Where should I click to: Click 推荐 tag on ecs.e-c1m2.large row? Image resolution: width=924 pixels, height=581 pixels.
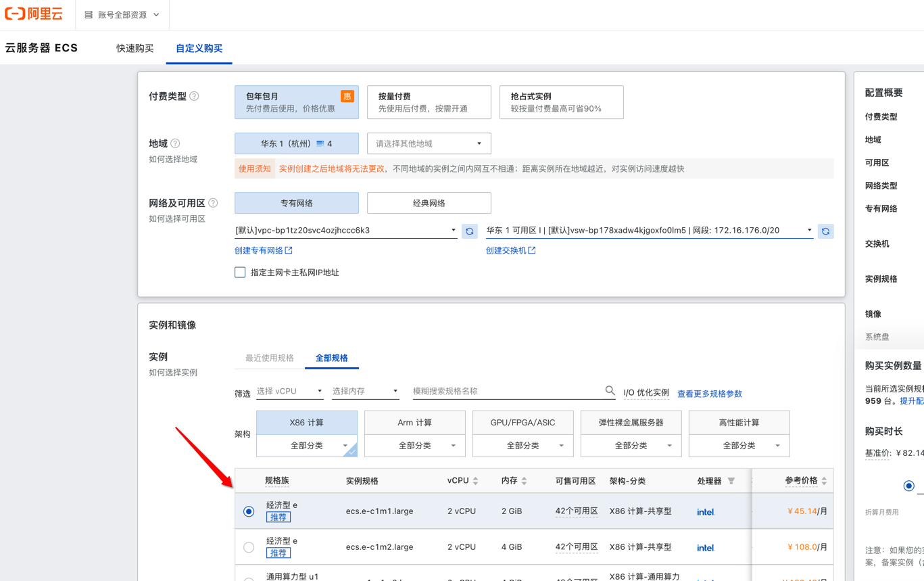[x=278, y=553]
